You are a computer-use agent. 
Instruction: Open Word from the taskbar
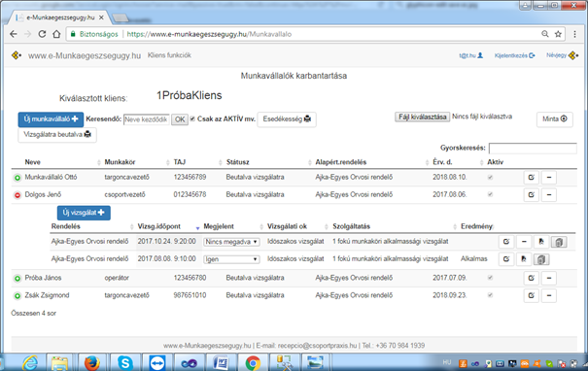click(x=221, y=363)
